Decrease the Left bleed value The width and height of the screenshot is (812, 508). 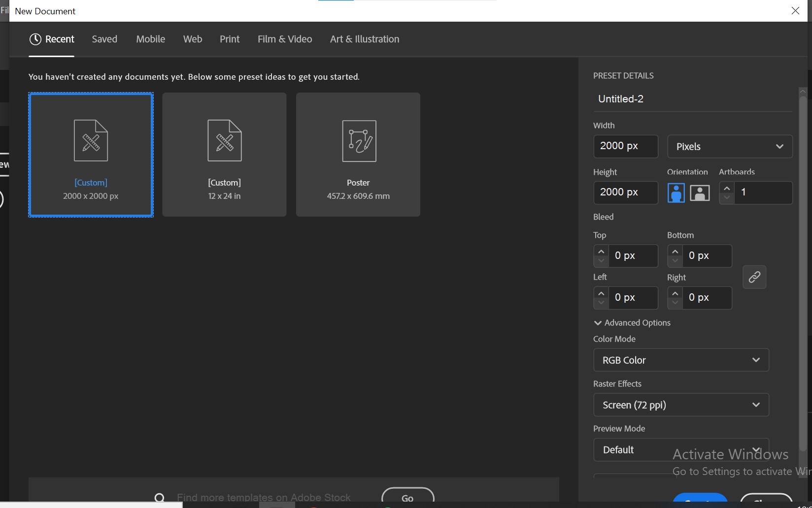pyautogui.click(x=601, y=303)
